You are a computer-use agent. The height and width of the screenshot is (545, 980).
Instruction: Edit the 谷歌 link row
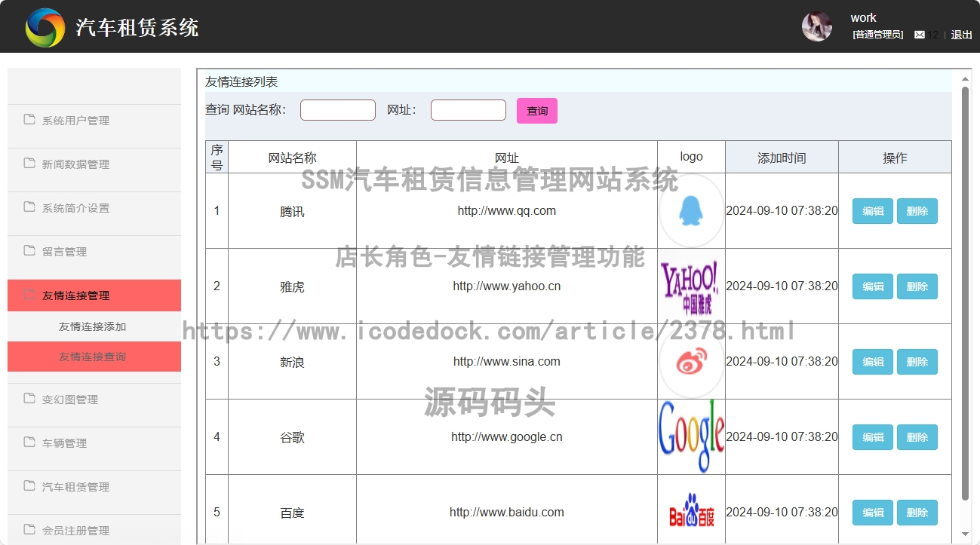pos(873,437)
